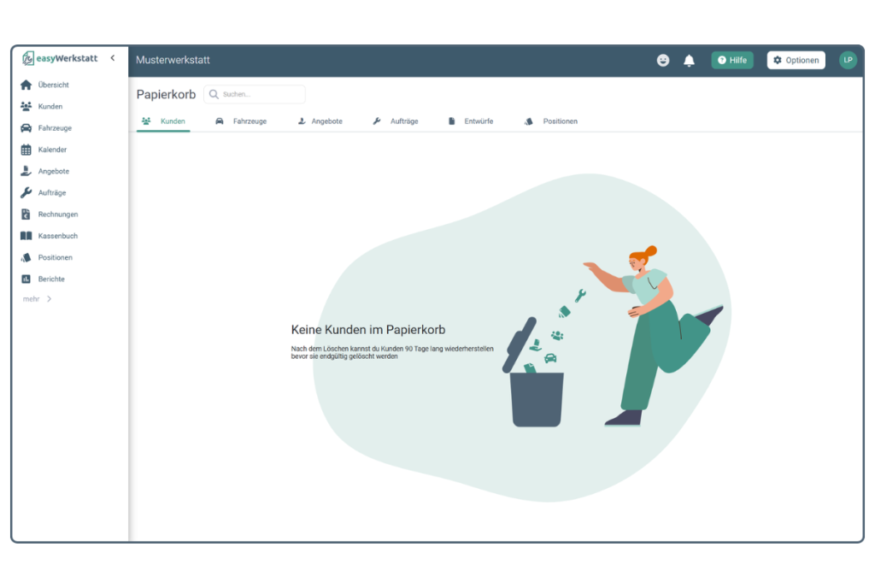Open notifications via the bell icon
This screenshot has height=588, width=875.
pyautogui.click(x=689, y=61)
